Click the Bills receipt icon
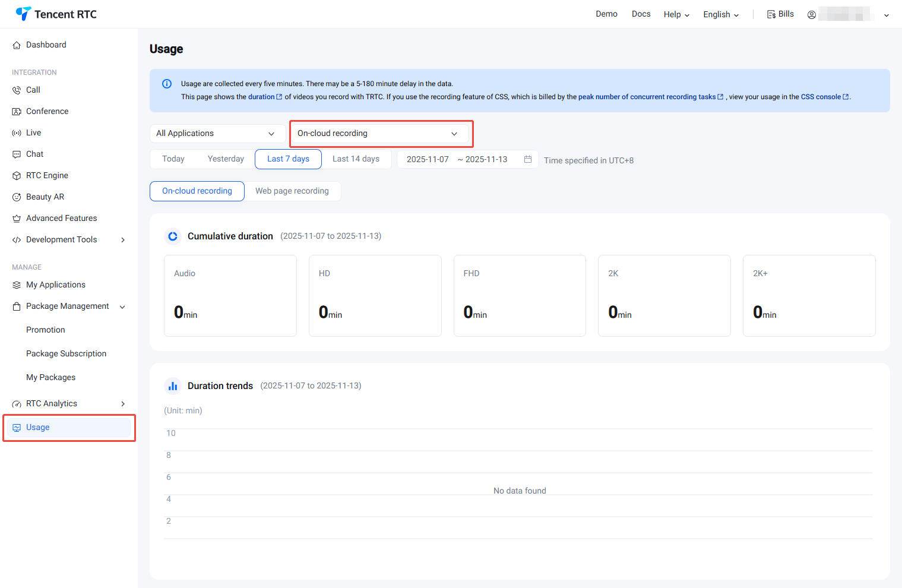 pyautogui.click(x=771, y=14)
